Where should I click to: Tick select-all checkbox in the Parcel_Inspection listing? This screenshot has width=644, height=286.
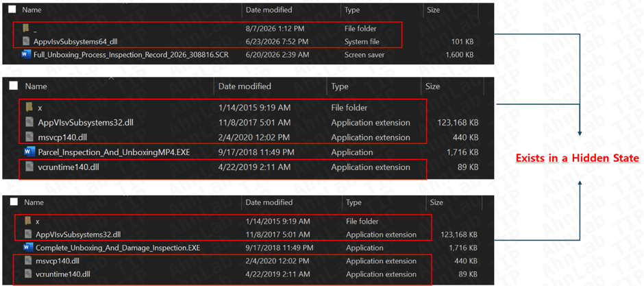coord(14,86)
